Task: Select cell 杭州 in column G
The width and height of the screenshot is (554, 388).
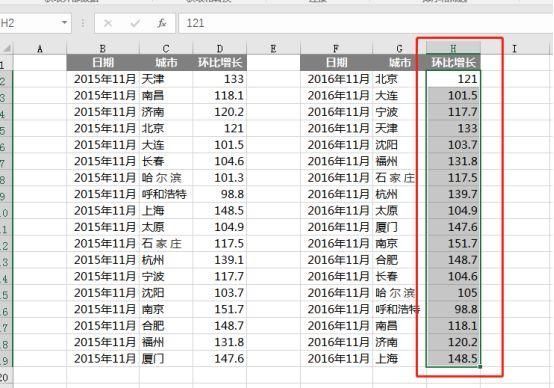Action: (x=399, y=194)
